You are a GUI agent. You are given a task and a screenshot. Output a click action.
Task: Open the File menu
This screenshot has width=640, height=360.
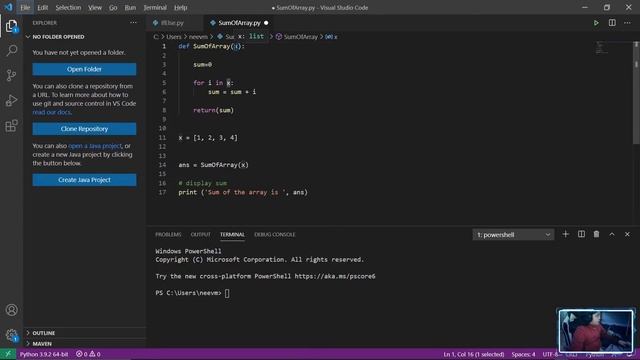click(x=25, y=7)
